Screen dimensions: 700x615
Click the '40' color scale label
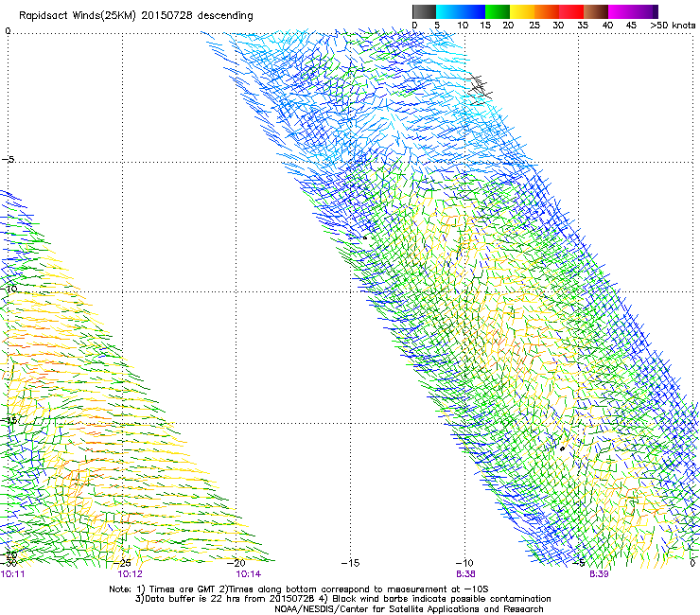click(607, 26)
